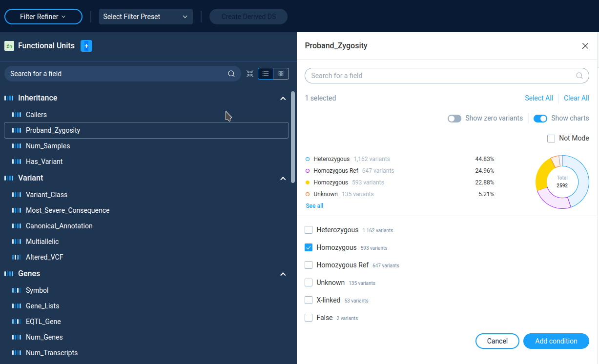Collapse the Inheritance group chevron
Screen dimensions: 599x364
283,99
